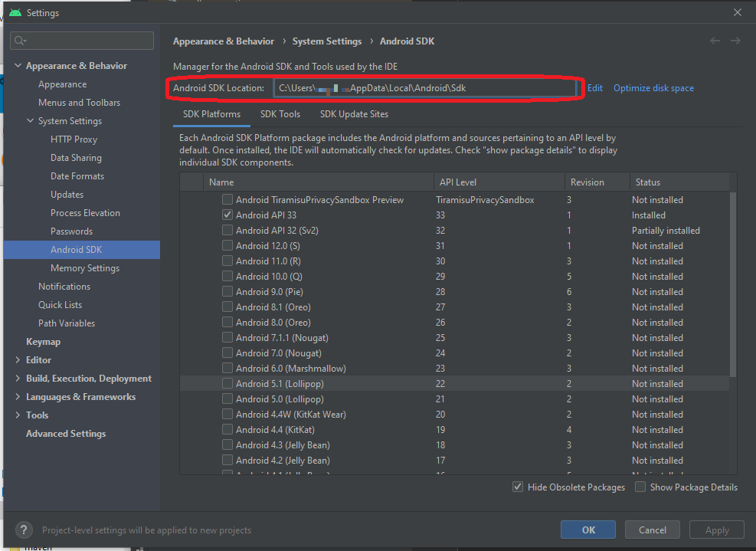Check Android API 32 (Sv2) box

[x=227, y=230]
